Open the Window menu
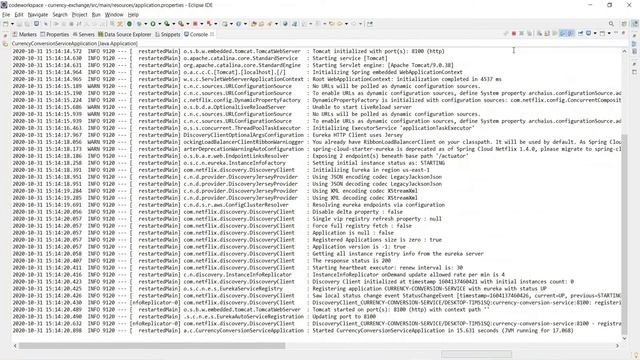This screenshot has width=640, height=360. (114, 15)
